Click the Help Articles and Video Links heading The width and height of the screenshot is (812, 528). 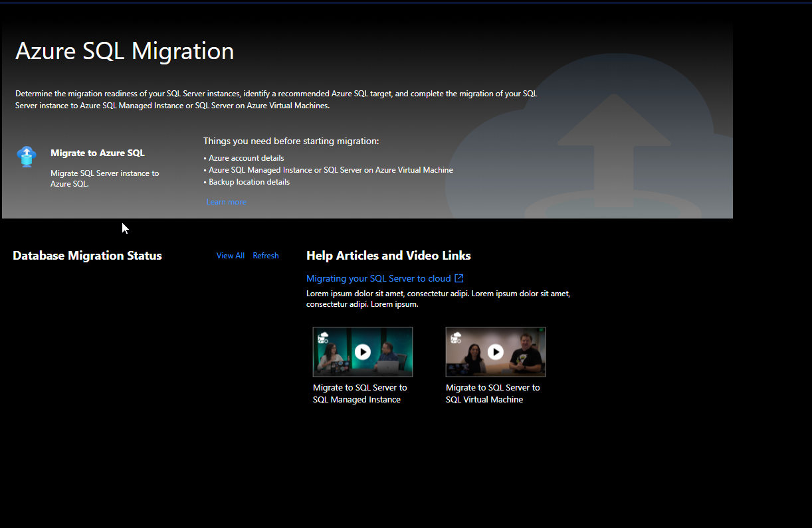pyautogui.click(x=388, y=255)
